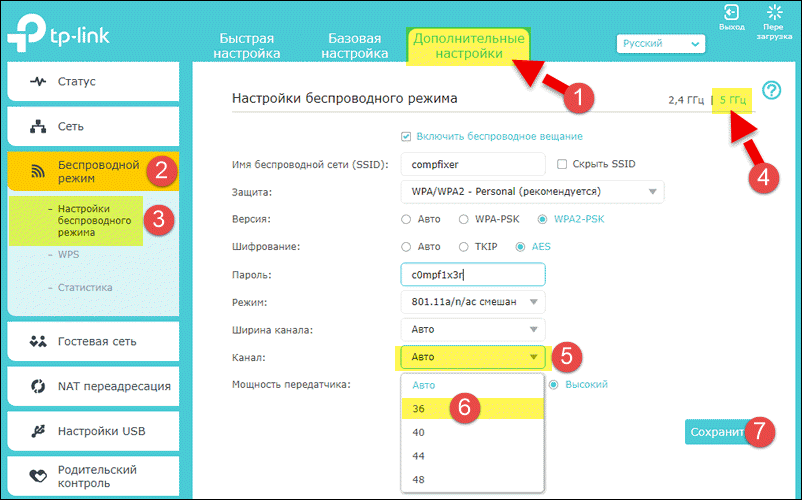Click the wireless signal icon in sidebar
The image size is (802, 500).
tap(38, 171)
